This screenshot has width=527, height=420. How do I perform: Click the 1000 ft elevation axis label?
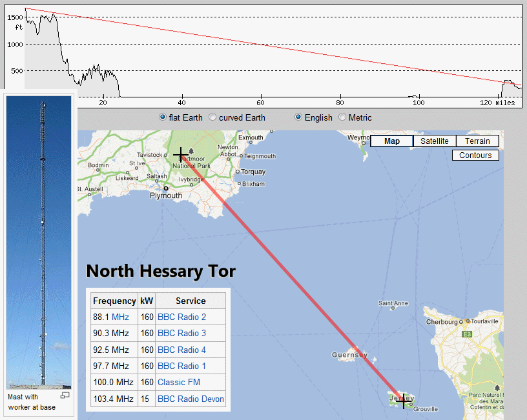click(x=15, y=45)
